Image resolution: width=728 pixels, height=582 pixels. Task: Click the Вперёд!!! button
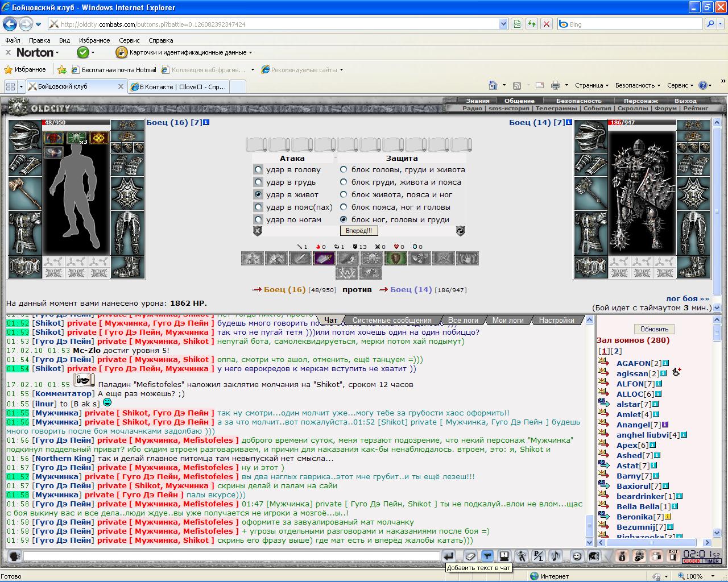[359, 231]
